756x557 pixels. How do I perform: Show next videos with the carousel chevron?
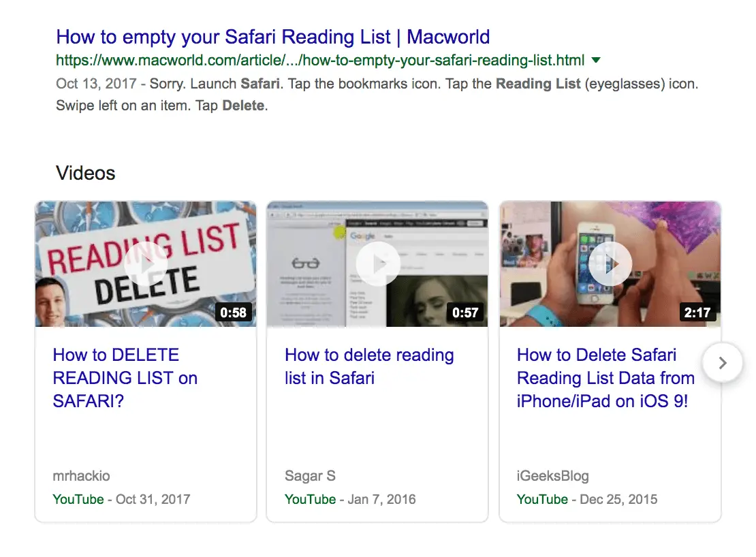(723, 363)
